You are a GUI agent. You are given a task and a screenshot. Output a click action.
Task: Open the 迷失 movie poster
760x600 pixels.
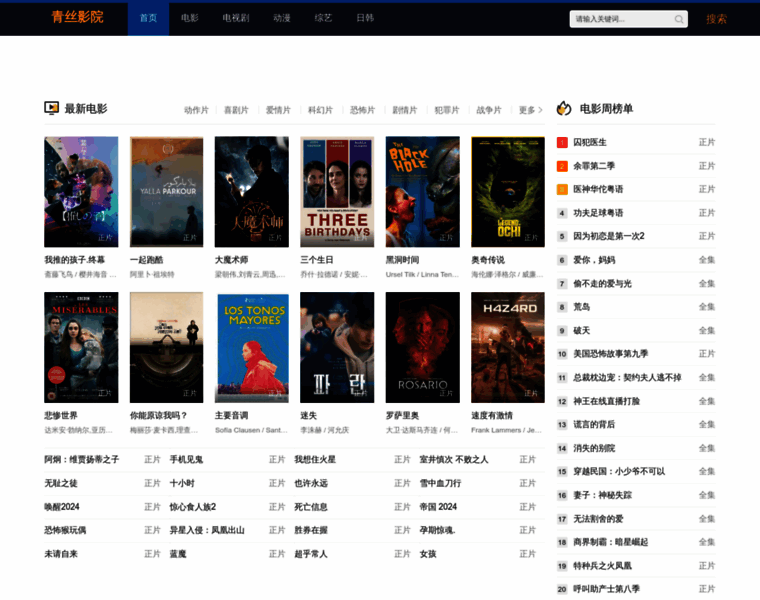click(x=337, y=347)
